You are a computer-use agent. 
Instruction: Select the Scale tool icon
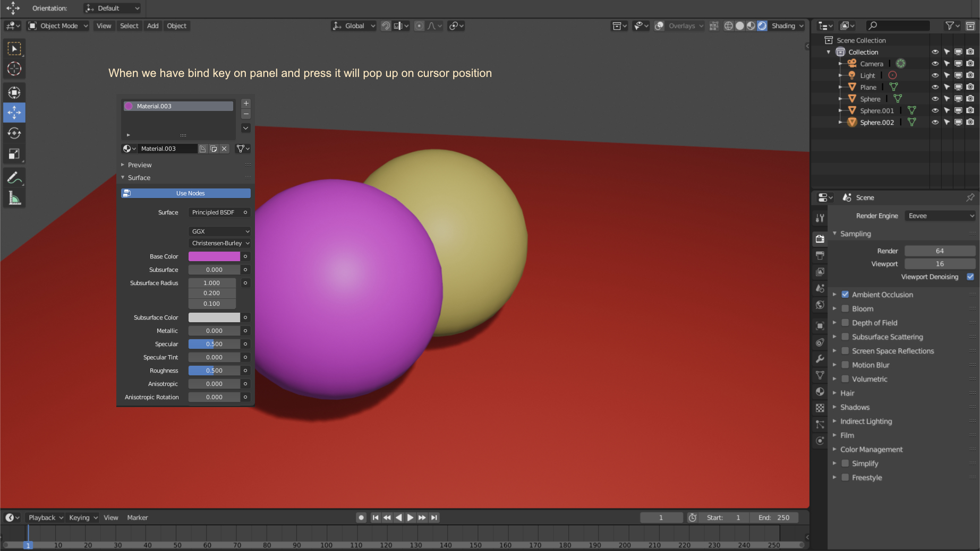coord(14,154)
